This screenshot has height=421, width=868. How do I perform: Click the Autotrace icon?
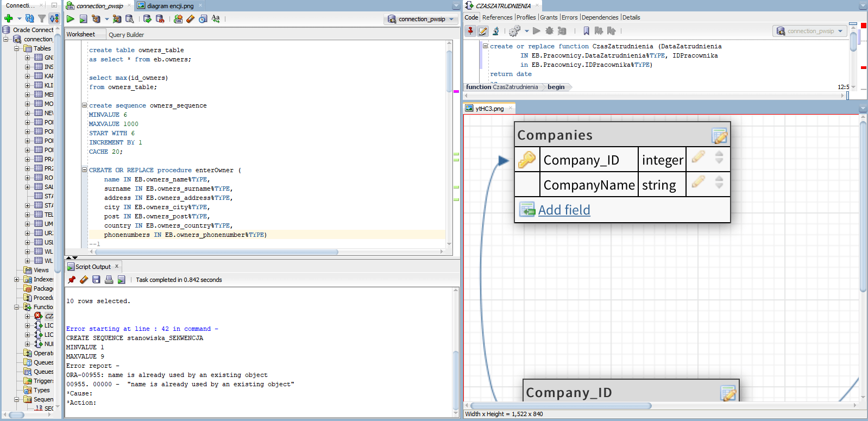117,19
